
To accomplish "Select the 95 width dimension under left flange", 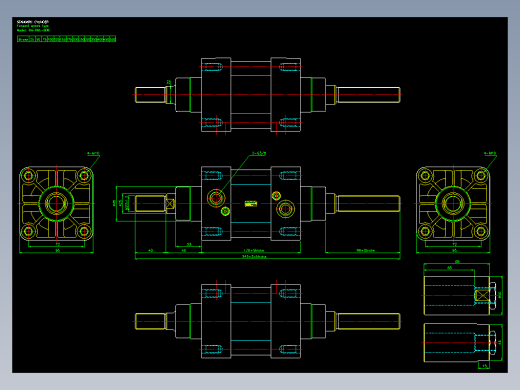I will tap(57, 250).
